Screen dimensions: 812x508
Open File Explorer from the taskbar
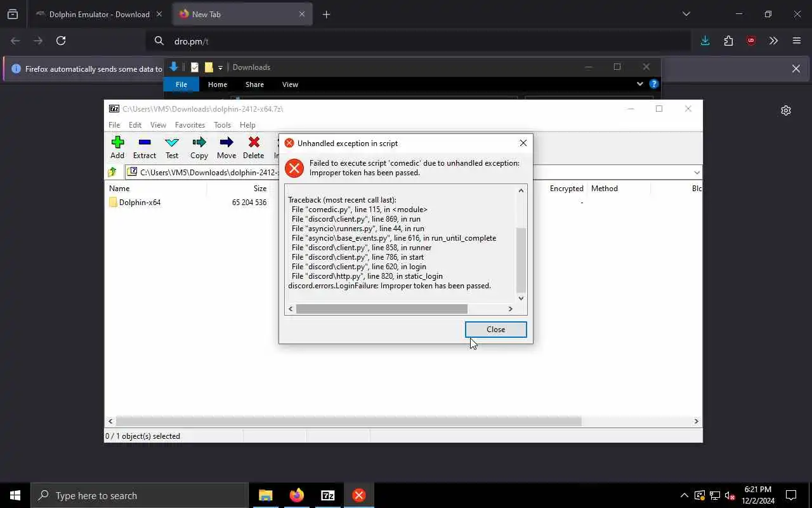pyautogui.click(x=265, y=495)
